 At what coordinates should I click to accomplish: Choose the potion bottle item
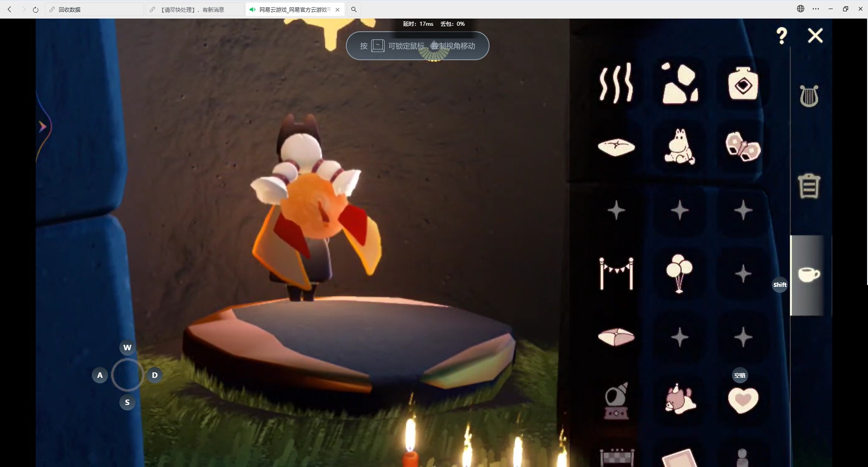click(x=743, y=83)
